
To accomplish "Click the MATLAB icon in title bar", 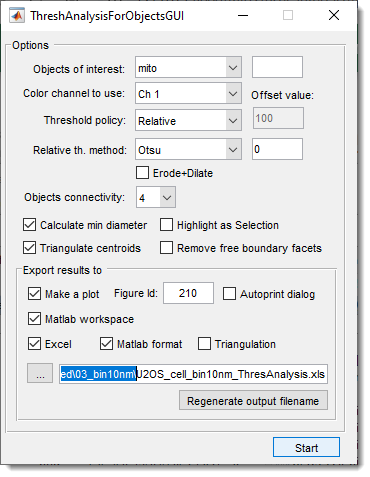I will (x=17, y=16).
